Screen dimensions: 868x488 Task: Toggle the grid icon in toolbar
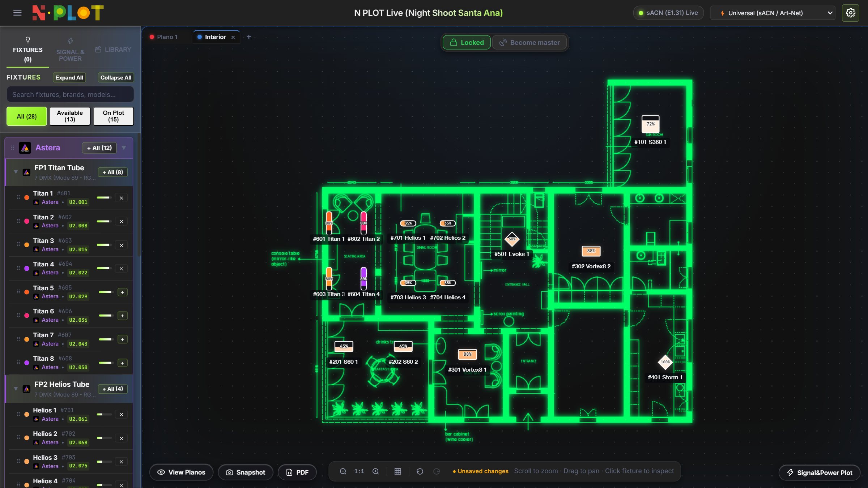pos(398,471)
